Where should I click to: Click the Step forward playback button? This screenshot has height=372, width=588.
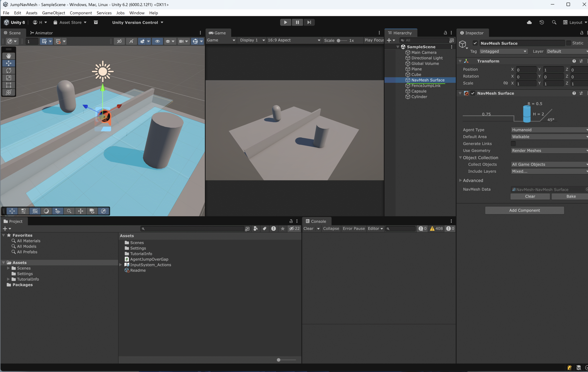pos(309,22)
